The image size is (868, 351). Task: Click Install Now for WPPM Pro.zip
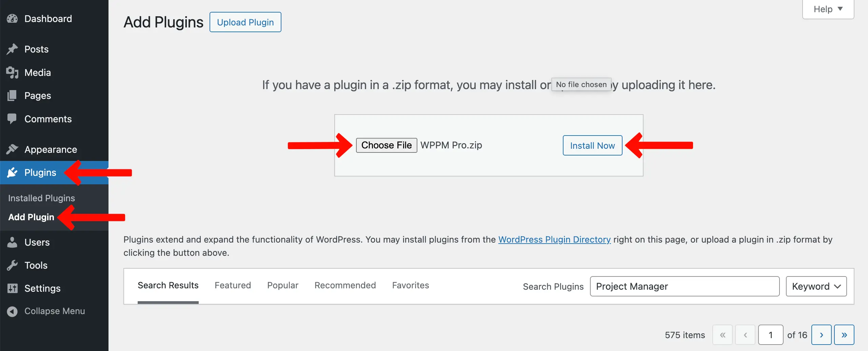pyautogui.click(x=592, y=145)
